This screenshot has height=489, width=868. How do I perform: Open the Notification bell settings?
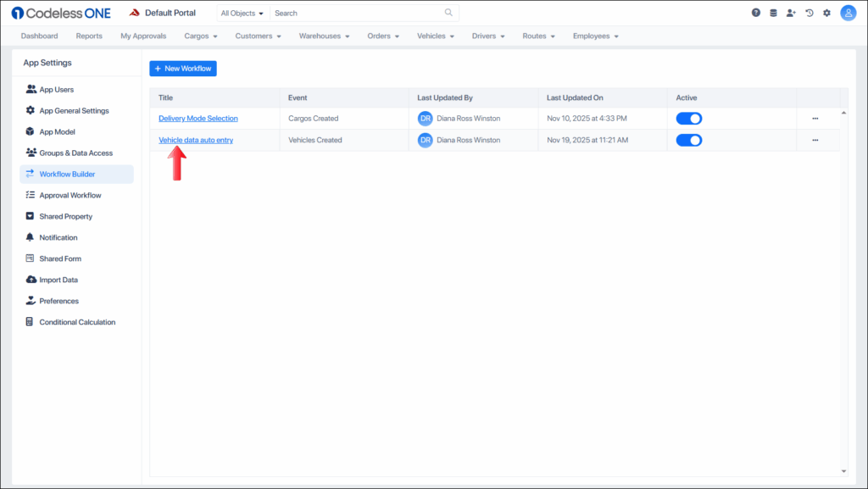(29, 237)
